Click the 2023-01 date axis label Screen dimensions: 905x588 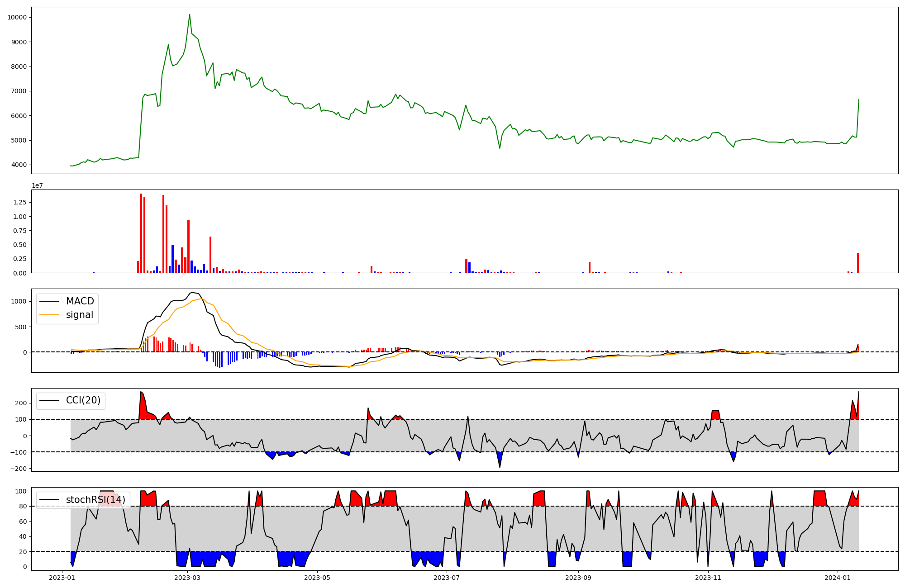[62, 578]
